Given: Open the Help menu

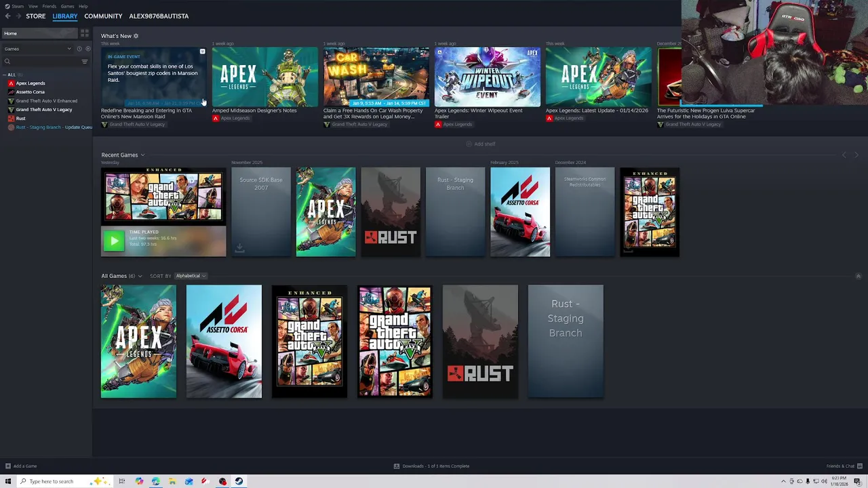Looking at the screenshot, I should click(x=83, y=6).
